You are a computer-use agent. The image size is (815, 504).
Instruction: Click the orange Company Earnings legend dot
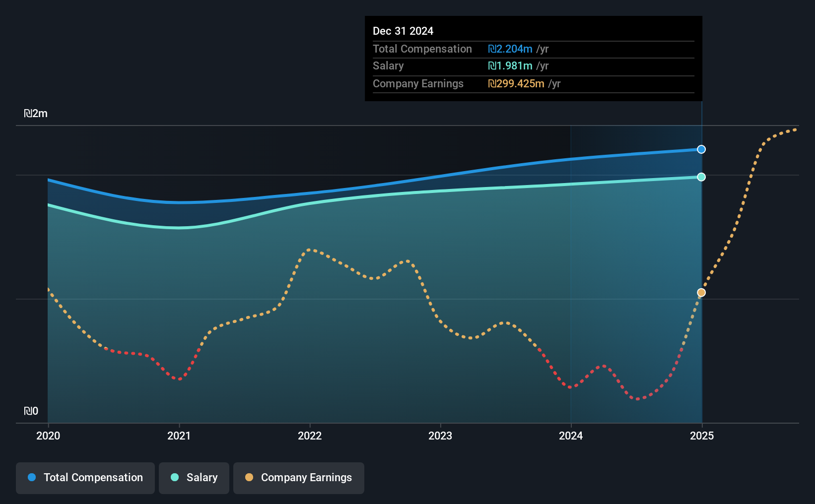pyautogui.click(x=249, y=477)
